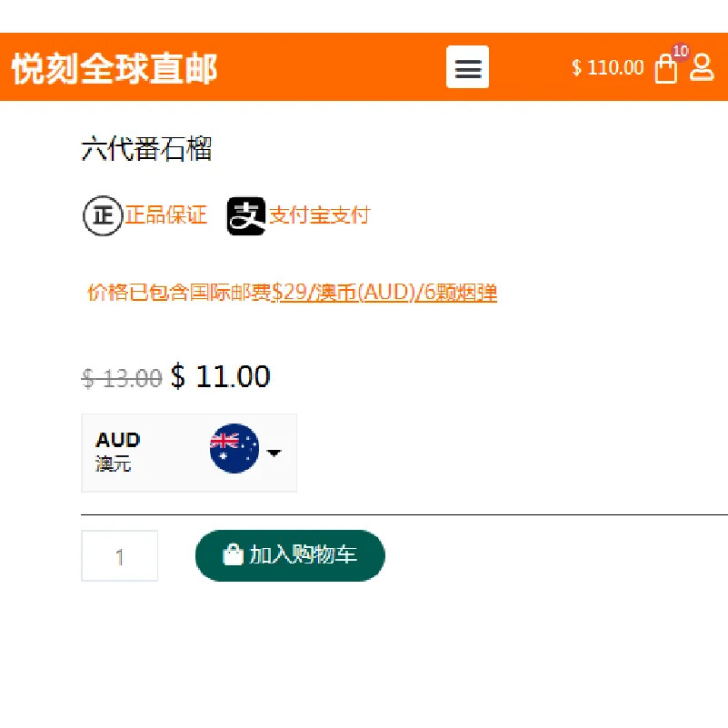
Task: Click the red cart count badge showing 10
Action: [680, 51]
